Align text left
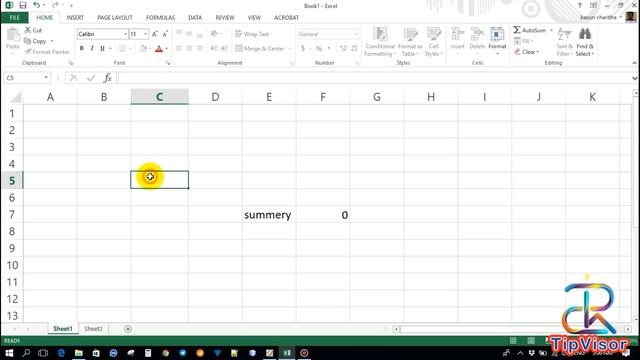The height and width of the screenshot is (360, 640). click(179, 49)
